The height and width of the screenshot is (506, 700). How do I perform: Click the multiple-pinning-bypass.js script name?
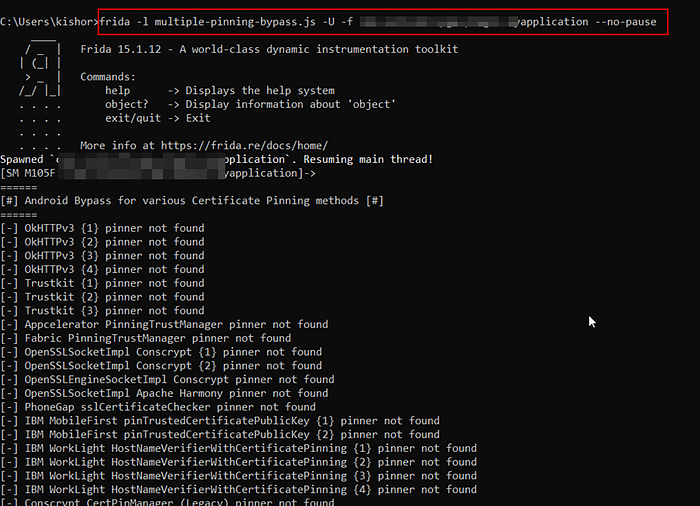pos(235,21)
